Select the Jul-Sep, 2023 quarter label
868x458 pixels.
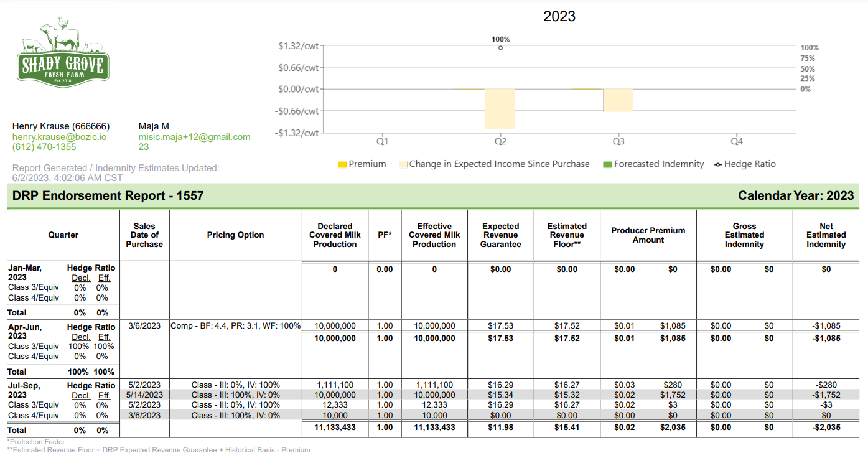click(25, 390)
